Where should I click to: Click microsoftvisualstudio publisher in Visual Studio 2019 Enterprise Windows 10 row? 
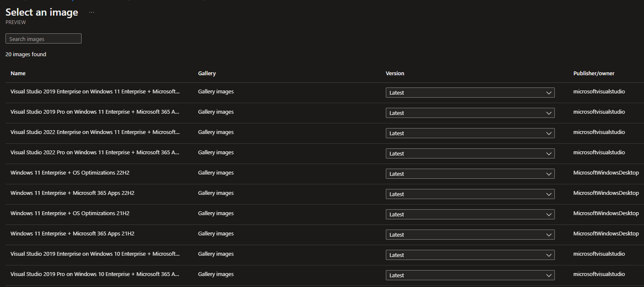point(599,254)
